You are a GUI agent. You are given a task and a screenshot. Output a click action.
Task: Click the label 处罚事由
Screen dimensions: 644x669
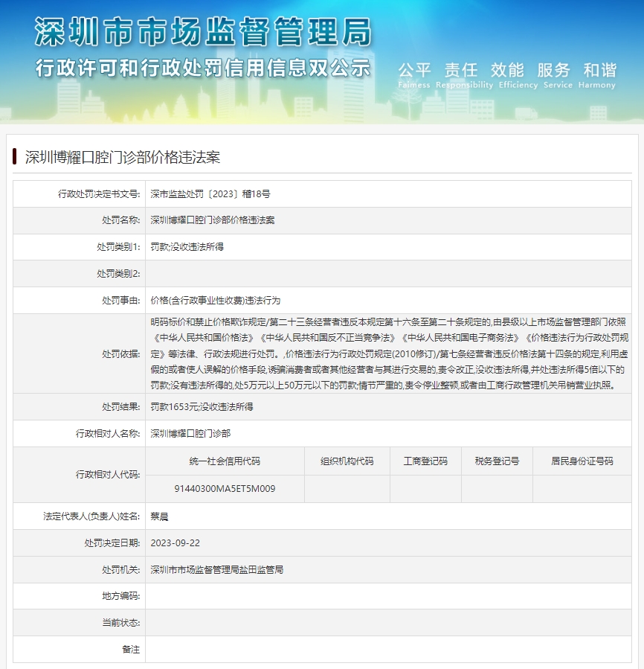(120, 301)
